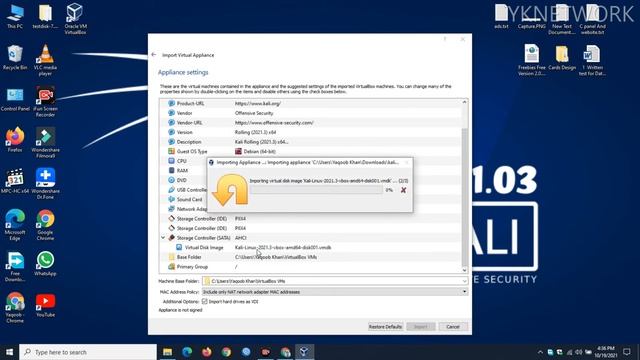Click the Cancel button in the wizard
Viewport: 640px width, 360px height.
tap(453, 327)
